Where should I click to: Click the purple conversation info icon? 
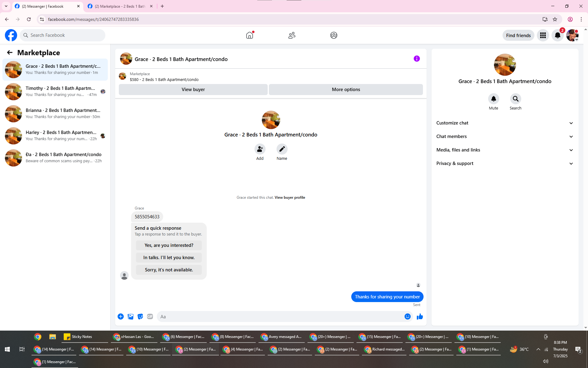tap(417, 59)
